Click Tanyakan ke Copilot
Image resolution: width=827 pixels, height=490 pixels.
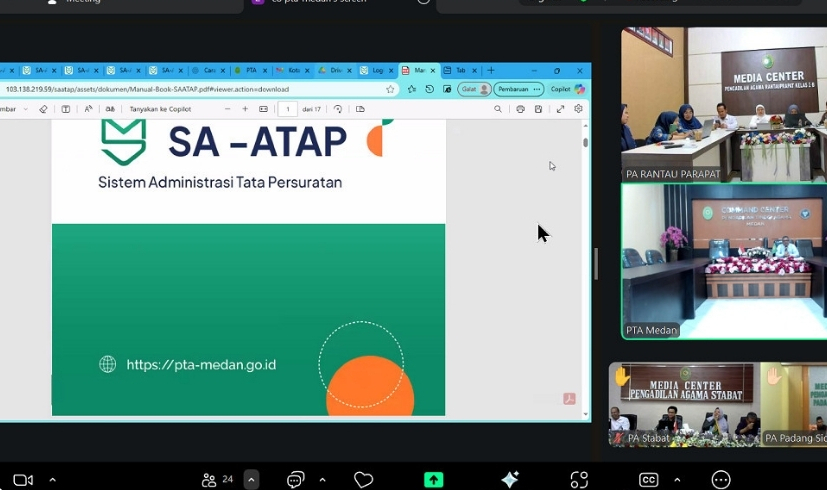tap(160, 109)
